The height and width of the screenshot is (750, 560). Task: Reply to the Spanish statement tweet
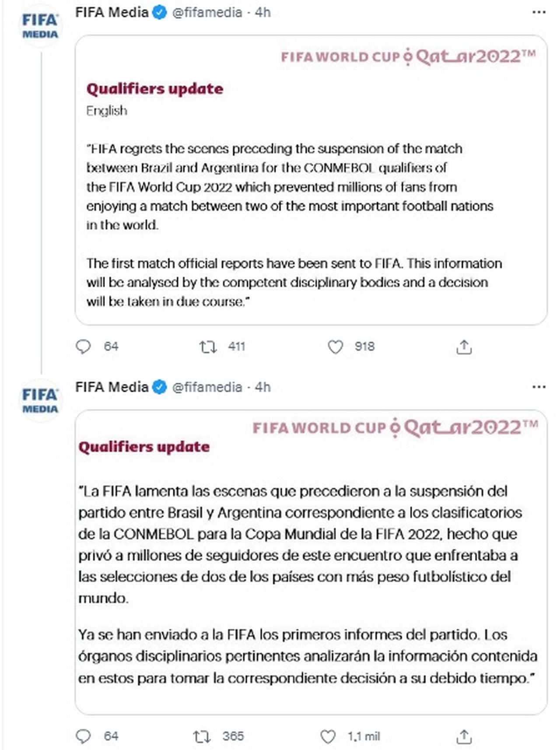point(83,736)
